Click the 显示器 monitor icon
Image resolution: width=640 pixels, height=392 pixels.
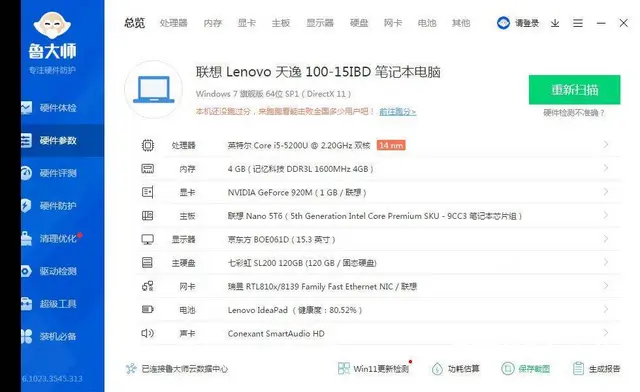click(148, 239)
